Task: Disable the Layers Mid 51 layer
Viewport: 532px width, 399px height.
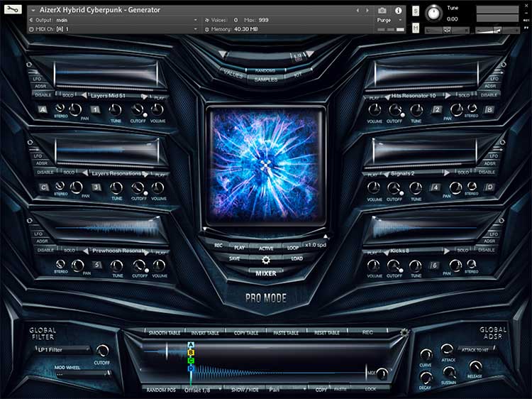Action: [x=43, y=95]
